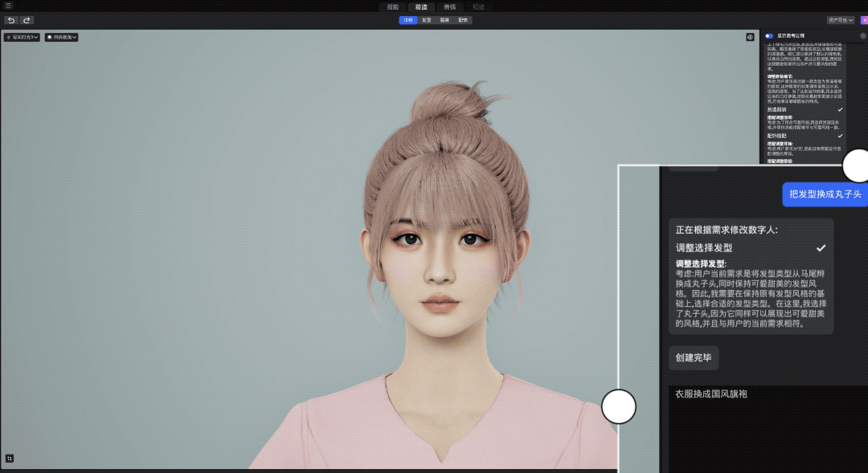Open the 资产导出 export dropdown
Image resolution: width=868 pixels, height=473 pixels.
point(839,19)
